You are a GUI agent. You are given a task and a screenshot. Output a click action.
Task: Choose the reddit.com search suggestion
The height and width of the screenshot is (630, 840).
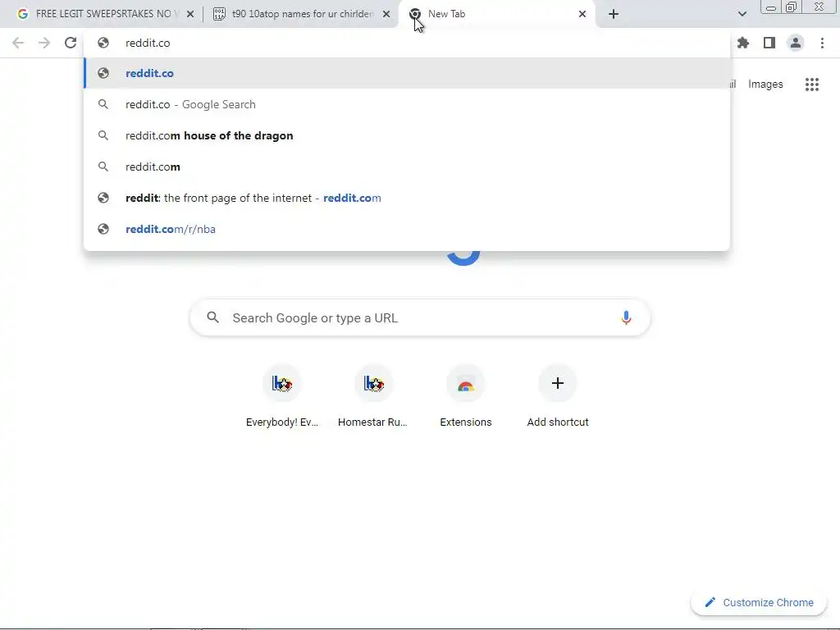pyautogui.click(x=407, y=167)
